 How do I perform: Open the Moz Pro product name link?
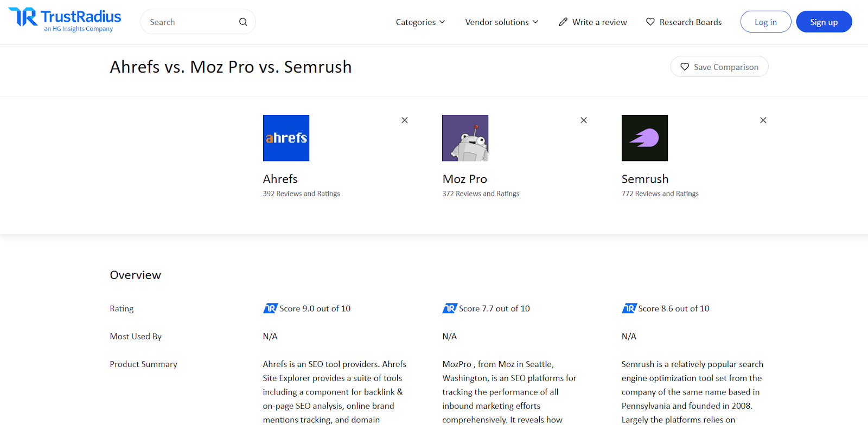coord(465,179)
